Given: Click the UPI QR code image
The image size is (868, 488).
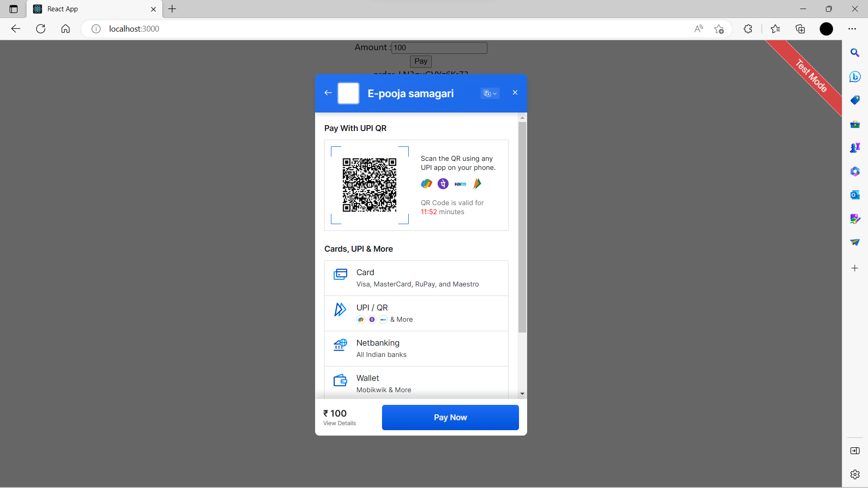Looking at the screenshot, I should (x=369, y=185).
